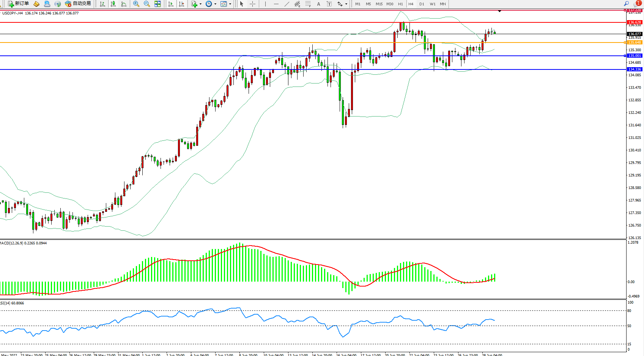
Task: Toggle AutoTrading (自动交易) button
Action: point(78,4)
